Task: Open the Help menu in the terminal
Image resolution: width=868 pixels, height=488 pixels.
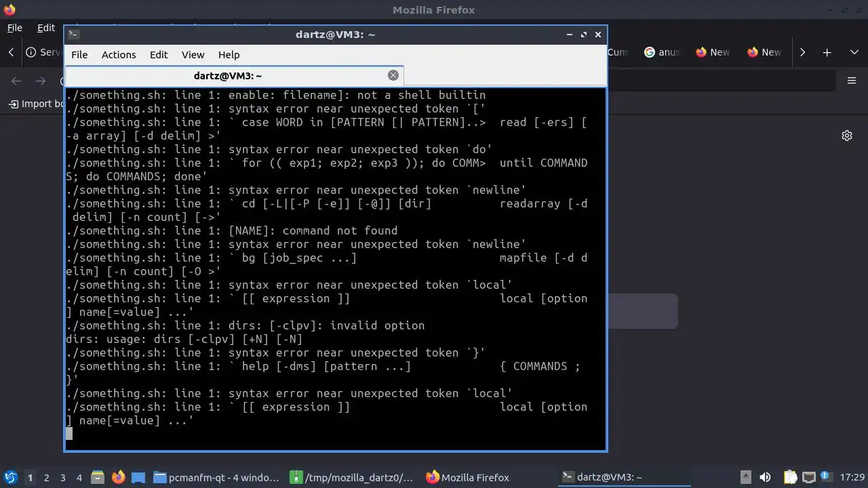Action: [x=229, y=55]
